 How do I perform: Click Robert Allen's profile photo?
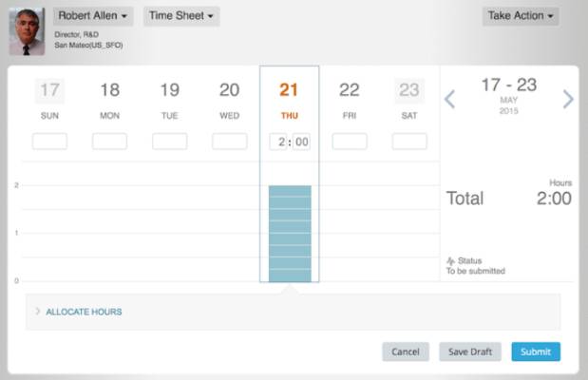pos(27,31)
